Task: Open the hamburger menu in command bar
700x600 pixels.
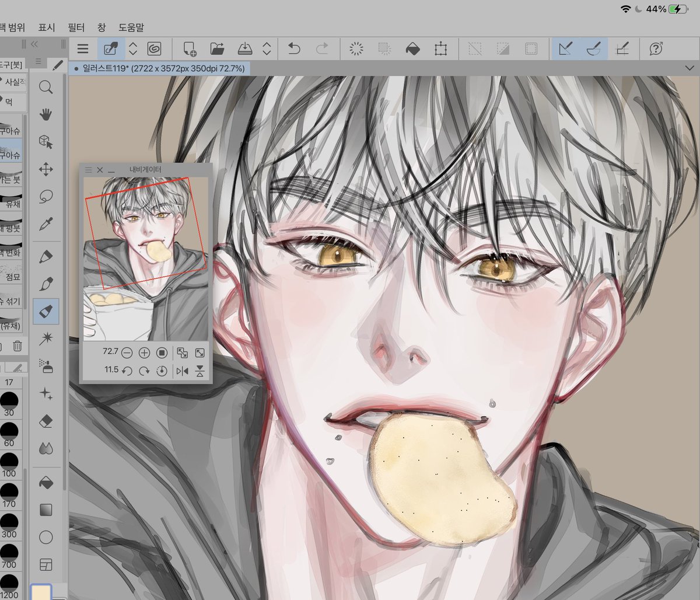Action: [83, 49]
